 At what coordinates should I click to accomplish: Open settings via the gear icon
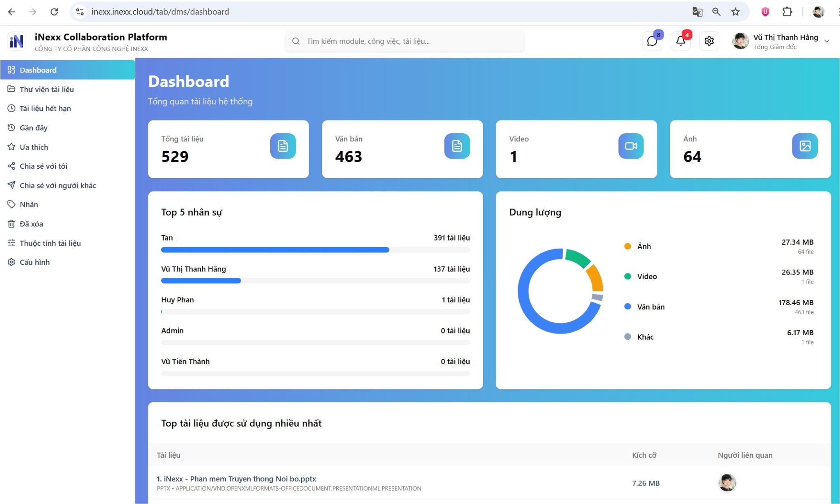[x=710, y=41]
